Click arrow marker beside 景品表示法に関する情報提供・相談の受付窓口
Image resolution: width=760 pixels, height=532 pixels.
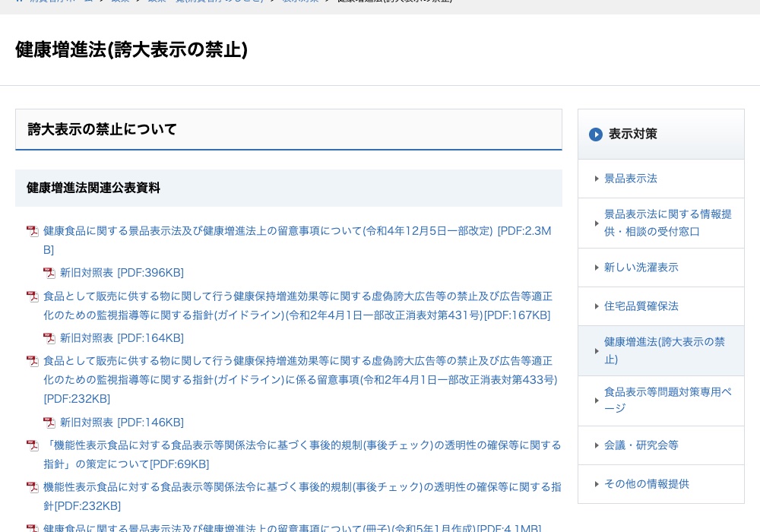[597, 223]
